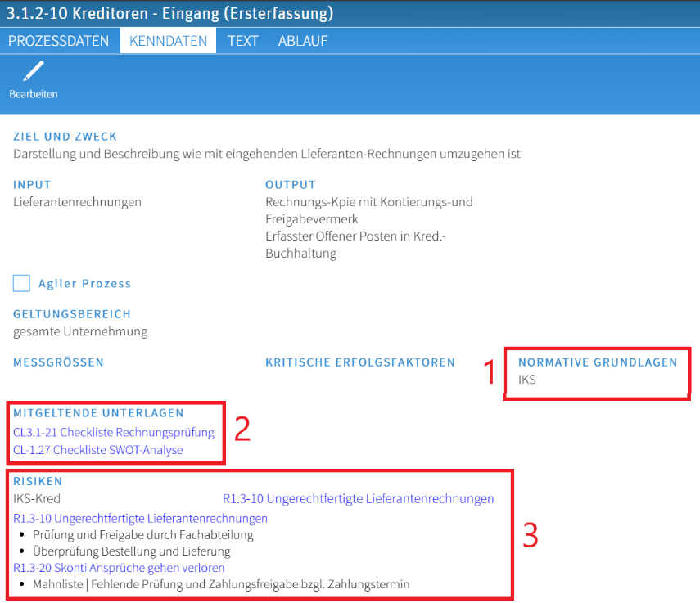Click the IKS-Kred risk entry text

[37, 498]
